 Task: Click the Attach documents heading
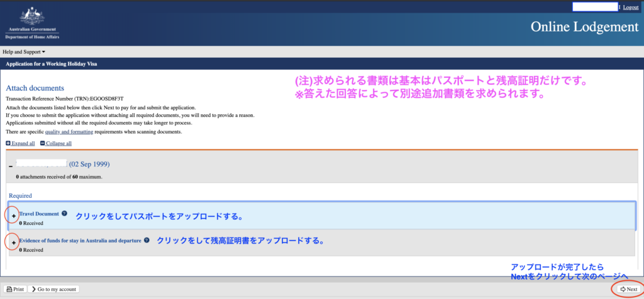pyautogui.click(x=35, y=88)
